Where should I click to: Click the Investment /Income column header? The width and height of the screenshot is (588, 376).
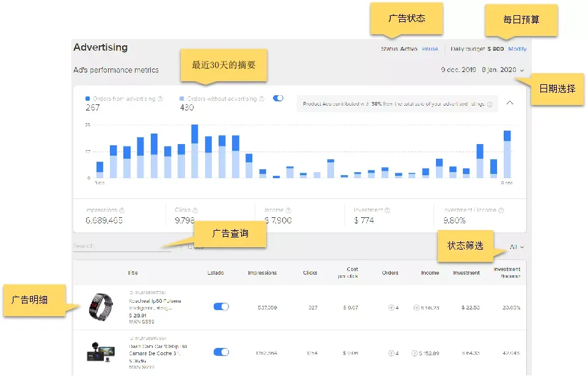pyautogui.click(x=507, y=272)
